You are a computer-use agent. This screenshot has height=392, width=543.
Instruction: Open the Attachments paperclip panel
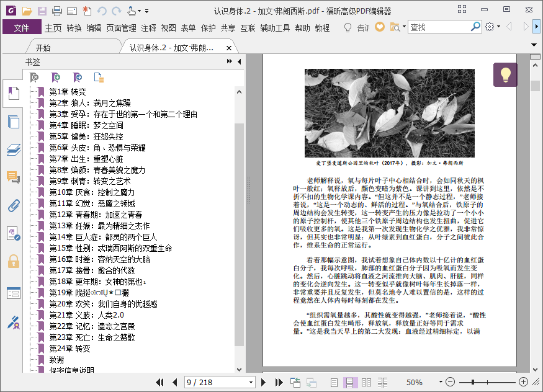[x=13, y=207]
